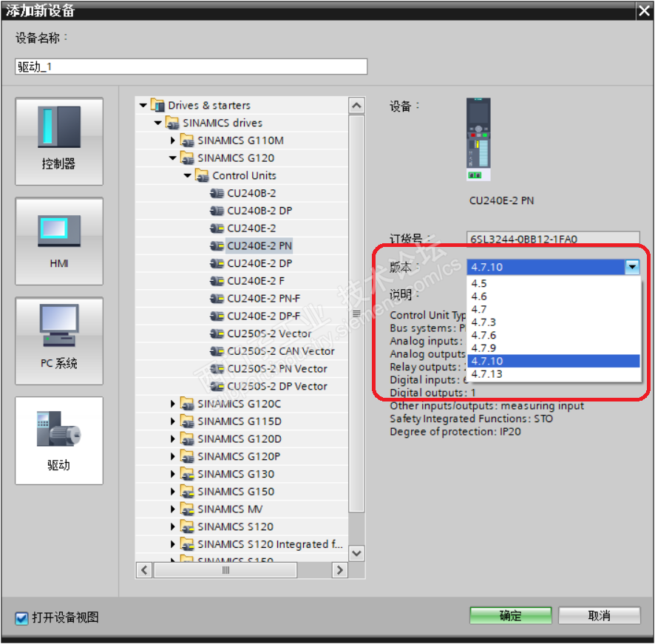Click the SINAMICS S120 folder icon
The width and height of the screenshot is (655, 644).
pyautogui.click(x=187, y=526)
